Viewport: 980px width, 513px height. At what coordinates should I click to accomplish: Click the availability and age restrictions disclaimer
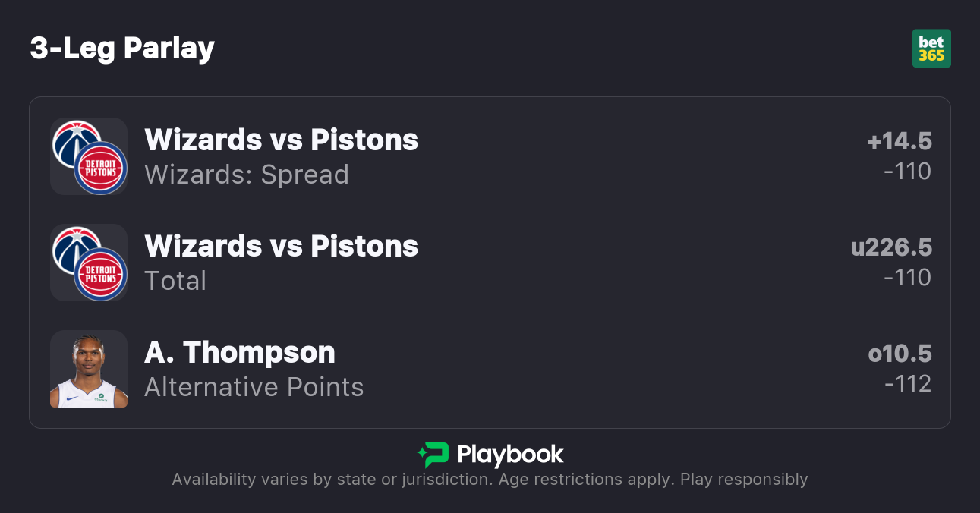[490, 480]
